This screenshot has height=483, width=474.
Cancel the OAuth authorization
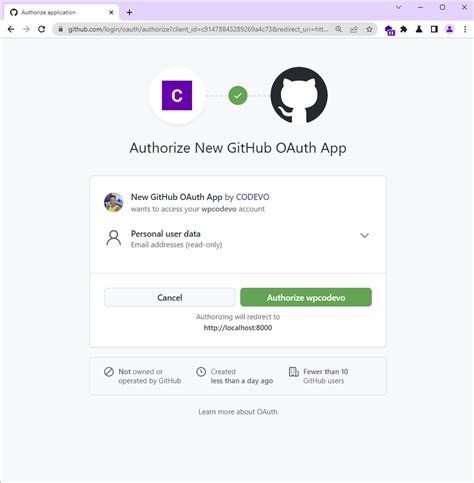tap(170, 297)
